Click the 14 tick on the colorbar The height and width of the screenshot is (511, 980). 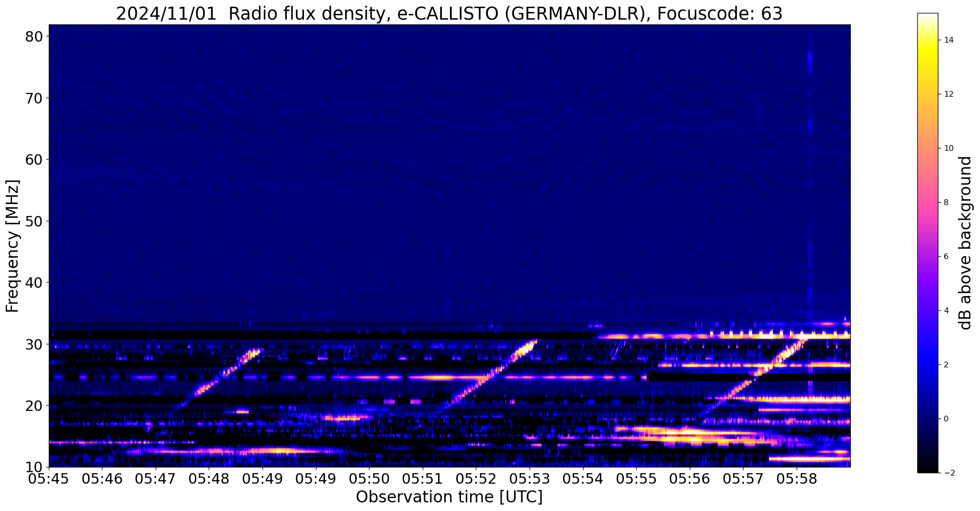pos(948,40)
